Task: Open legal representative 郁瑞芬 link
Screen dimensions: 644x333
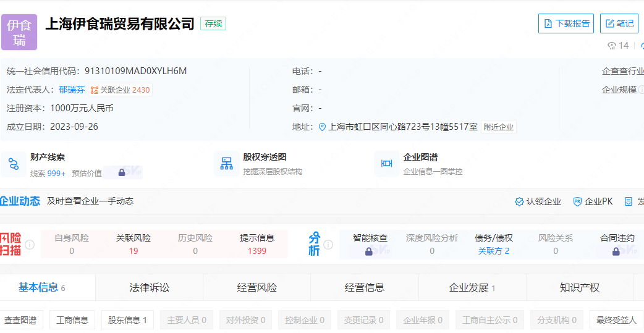Action: click(72, 90)
